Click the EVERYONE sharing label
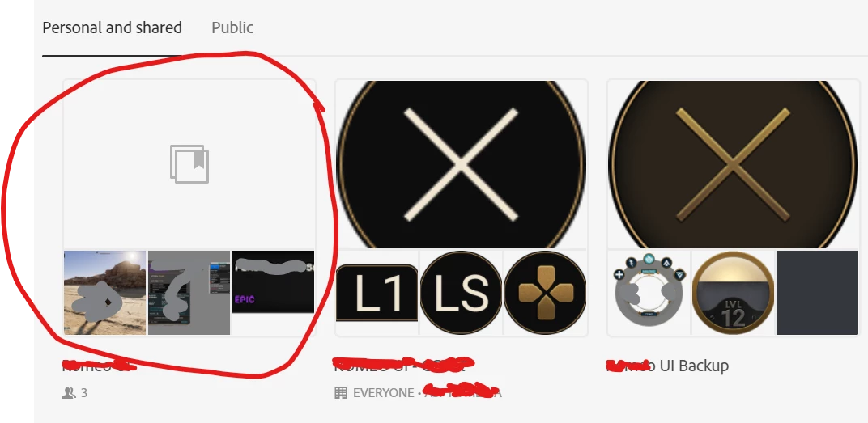868x423 pixels. click(384, 393)
